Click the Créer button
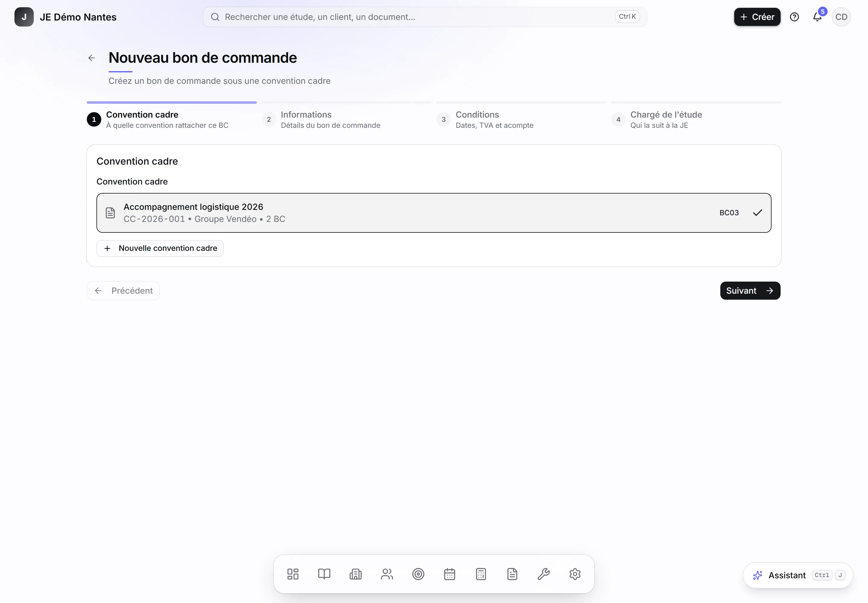The width and height of the screenshot is (868, 603). click(757, 17)
